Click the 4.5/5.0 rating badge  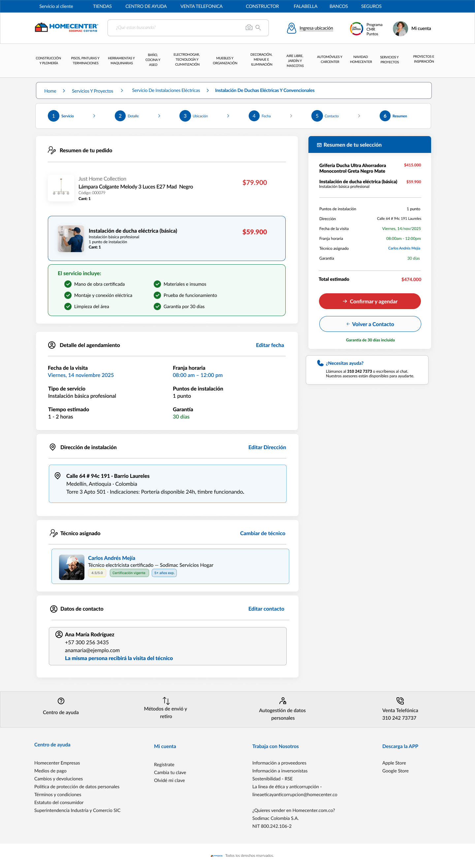pyautogui.click(x=97, y=573)
